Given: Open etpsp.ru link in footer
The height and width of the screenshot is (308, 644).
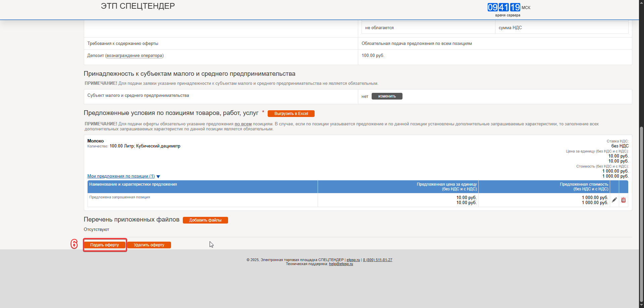Looking at the screenshot, I should (x=353, y=260).
